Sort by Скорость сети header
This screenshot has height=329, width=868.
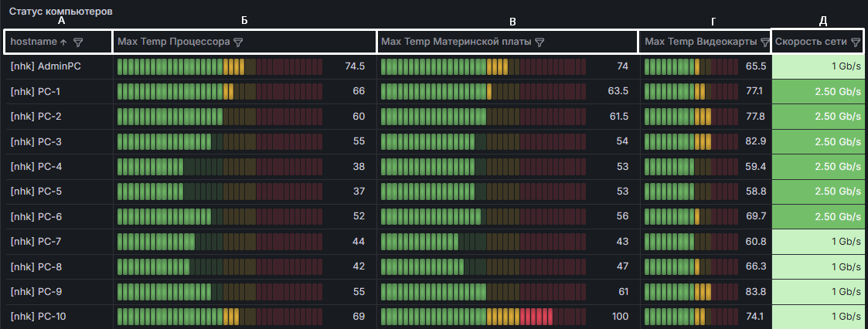coord(811,42)
